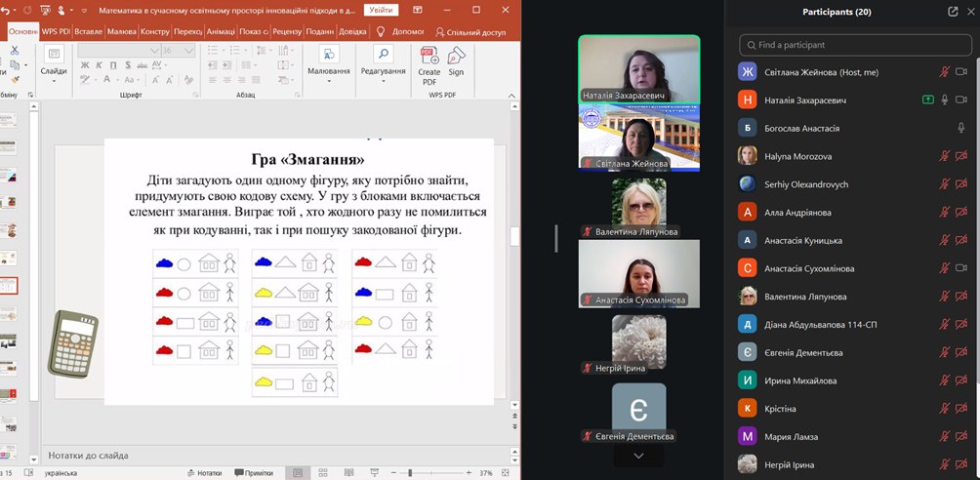Click the Спільний доступ share button
Viewport: 980px width, 480px height.
pyautogui.click(x=470, y=31)
